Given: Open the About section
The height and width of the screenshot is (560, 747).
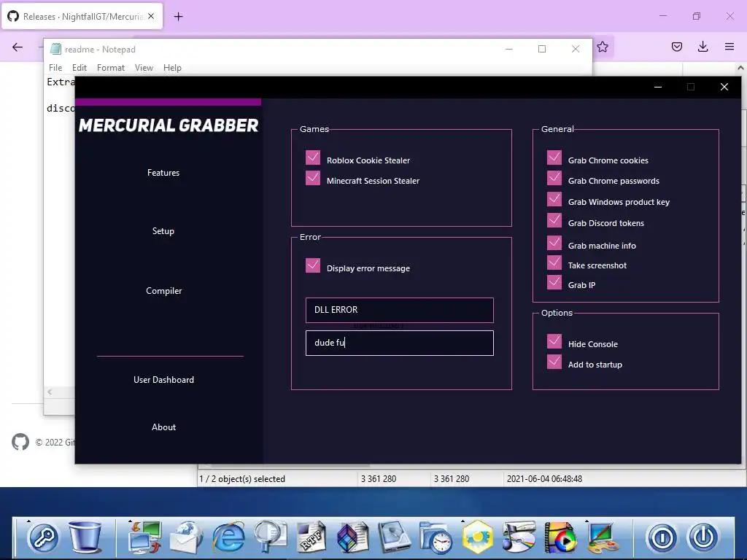Looking at the screenshot, I should (x=164, y=427).
